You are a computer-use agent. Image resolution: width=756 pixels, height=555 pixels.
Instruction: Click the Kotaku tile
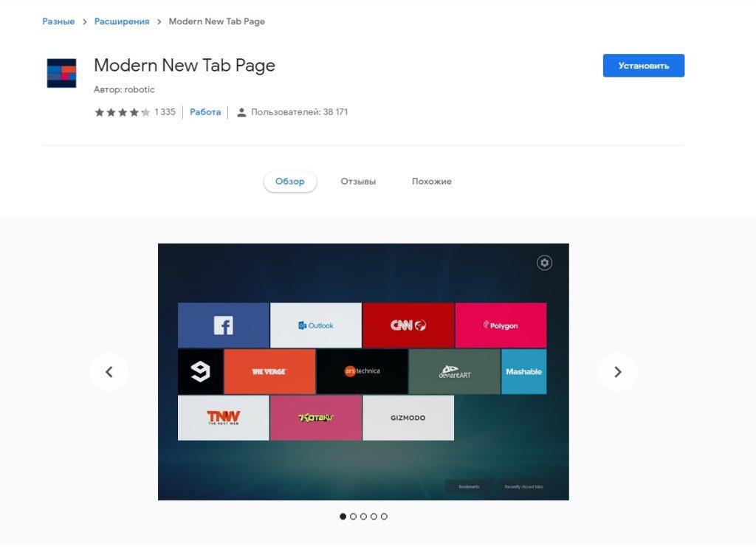point(316,418)
